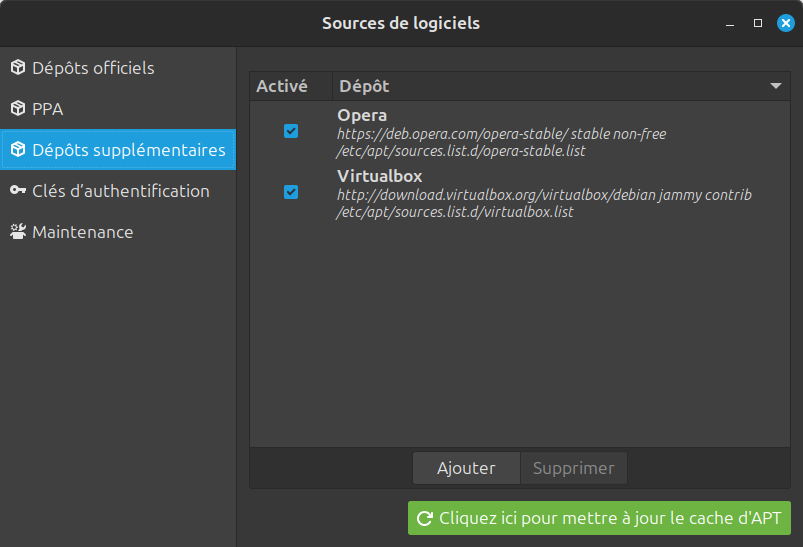Screen dimensions: 803x547
Task: Click the package icon beside Dépôts officiels
Action: click(x=18, y=67)
